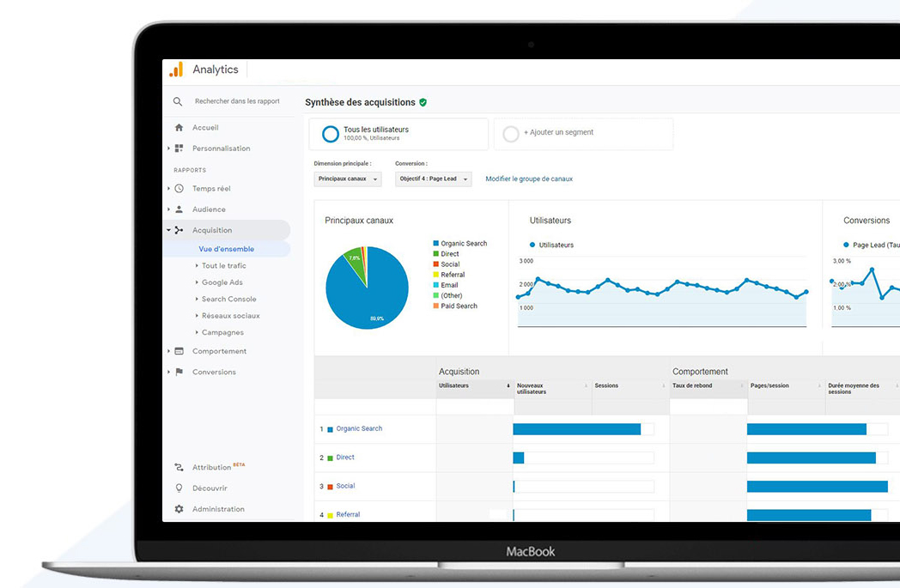Viewport: 900px width, 588px height.
Task: Click the Découvrir lightbulb icon
Action: pyautogui.click(x=179, y=488)
